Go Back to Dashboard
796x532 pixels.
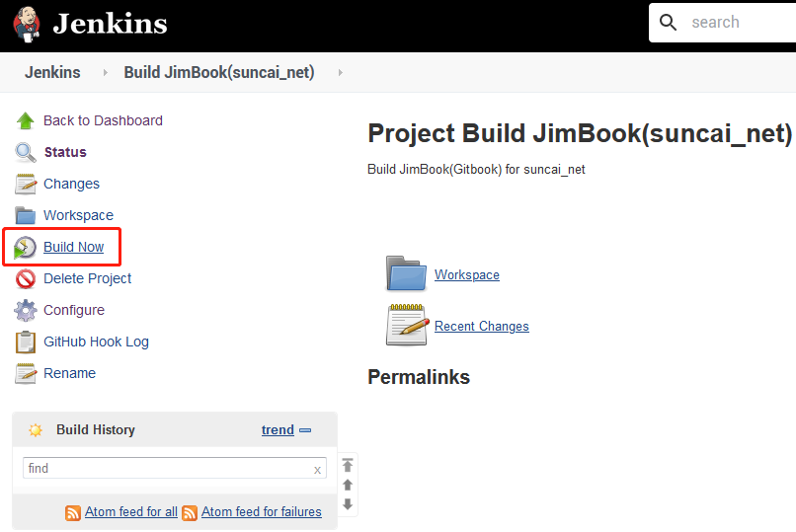pyautogui.click(x=103, y=120)
